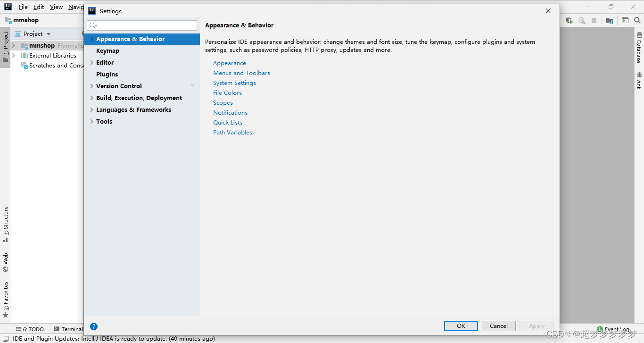Viewport: 644px width, 343px height.
Task: Open the Scopes link
Action: point(223,102)
